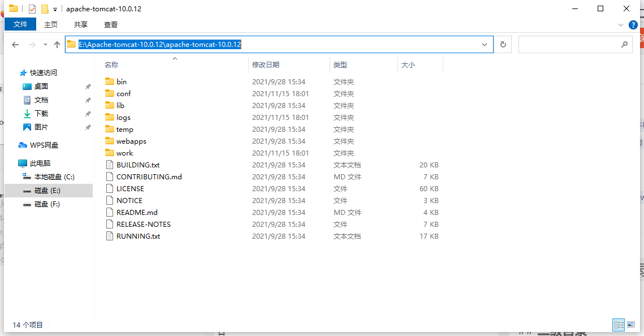
Task: Open the conf folder icon
Action: click(109, 93)
